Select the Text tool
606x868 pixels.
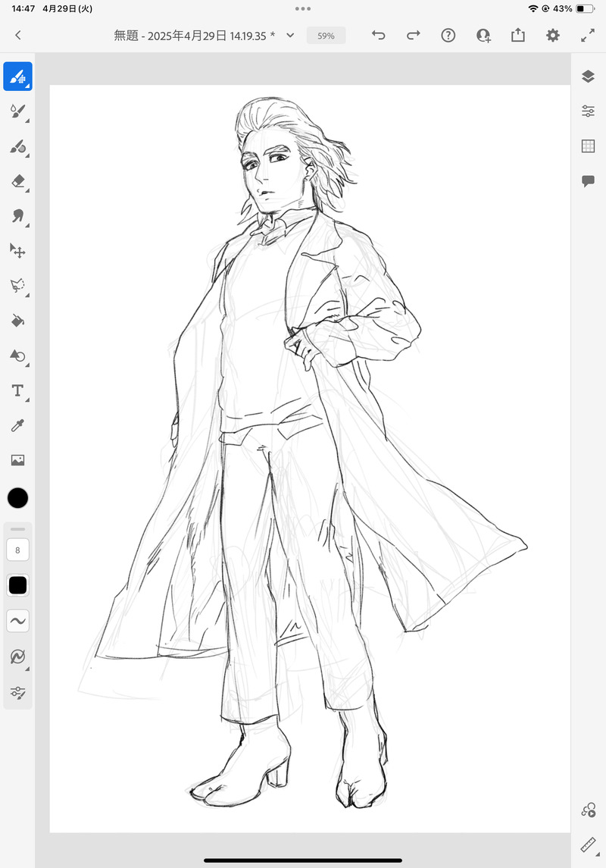(x=17, y=391)
